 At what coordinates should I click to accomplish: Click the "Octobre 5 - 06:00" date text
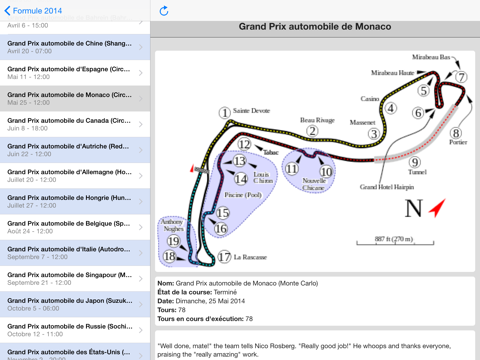pyautogui.click(x=33, y=308)
